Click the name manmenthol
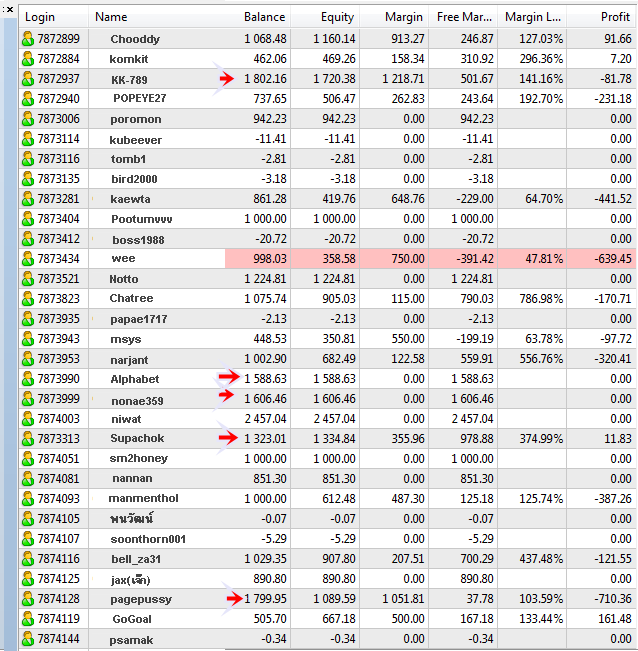Viewport: 638px width, 651px height. 143,498
